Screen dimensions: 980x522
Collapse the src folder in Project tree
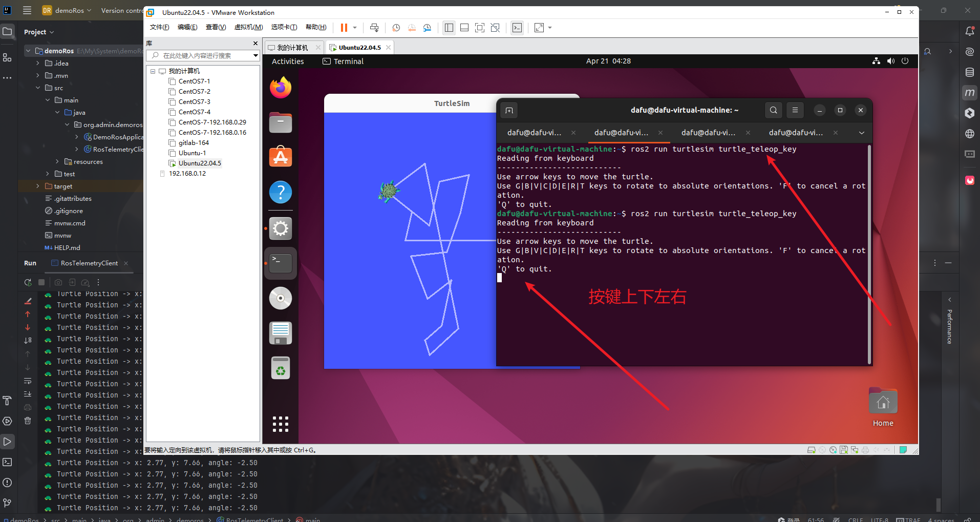[37, 88]
